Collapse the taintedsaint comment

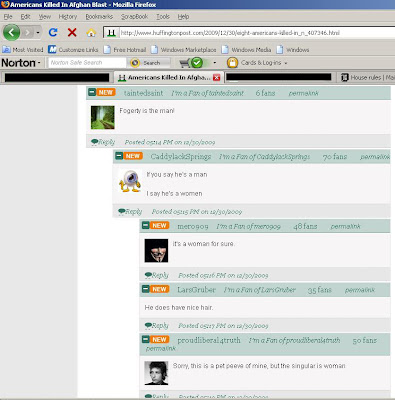click(92, 92)
